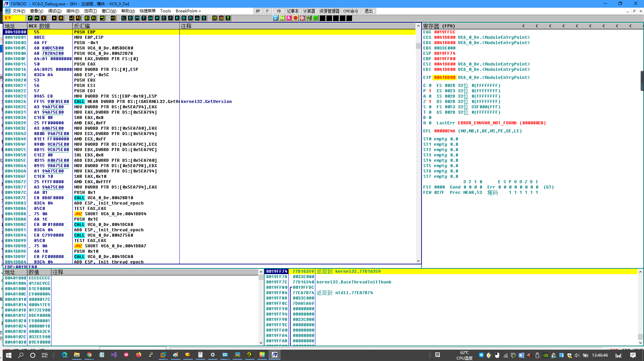Click the 记事本 button

point(293,11)
